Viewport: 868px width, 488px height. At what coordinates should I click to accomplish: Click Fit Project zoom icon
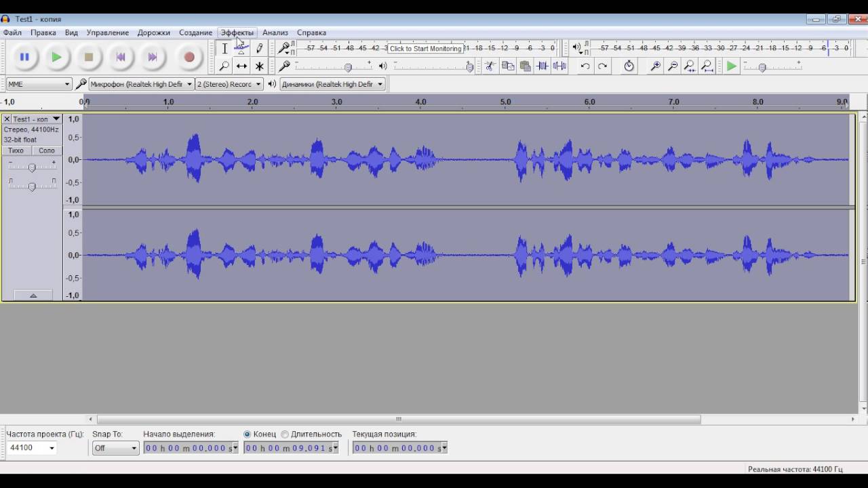707,66
